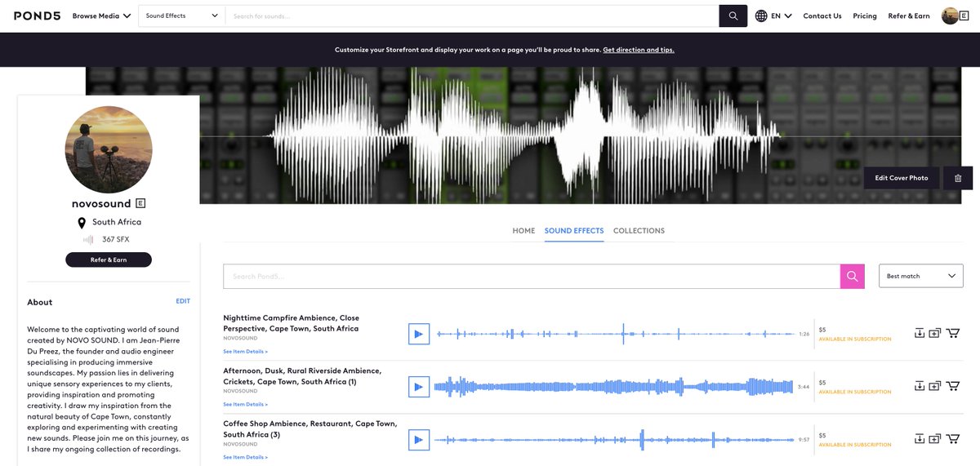
Task: Open the EN language selector
Action: (782, 16)
